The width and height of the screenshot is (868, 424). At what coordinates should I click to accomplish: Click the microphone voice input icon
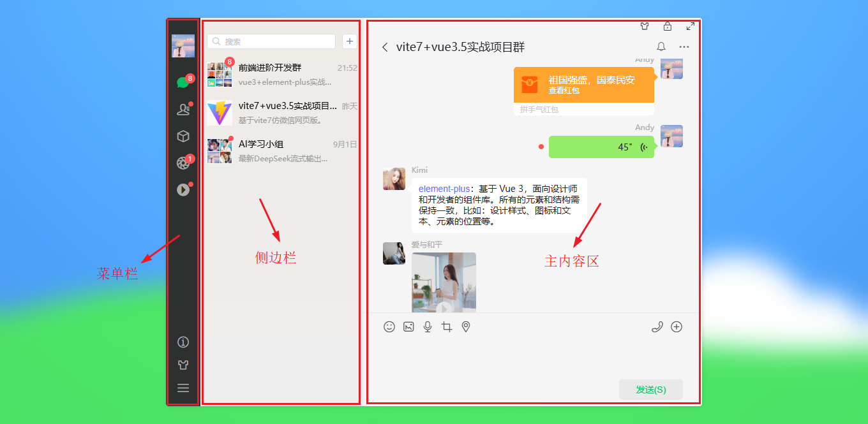point(428,326)
